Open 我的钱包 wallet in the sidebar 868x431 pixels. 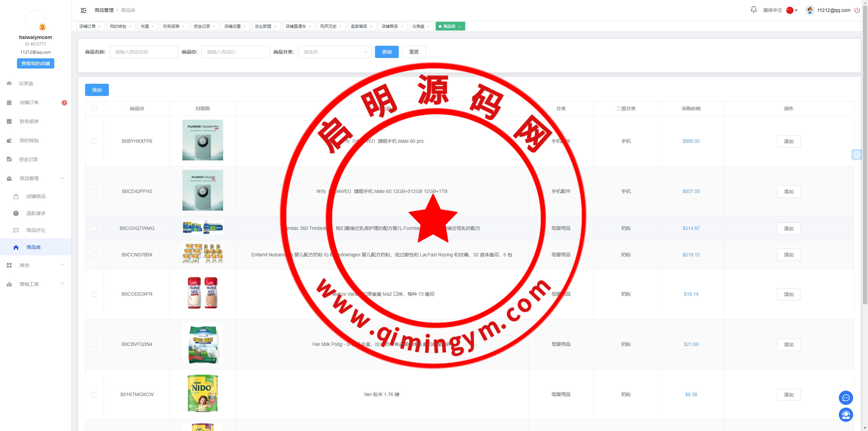point(29,140)
